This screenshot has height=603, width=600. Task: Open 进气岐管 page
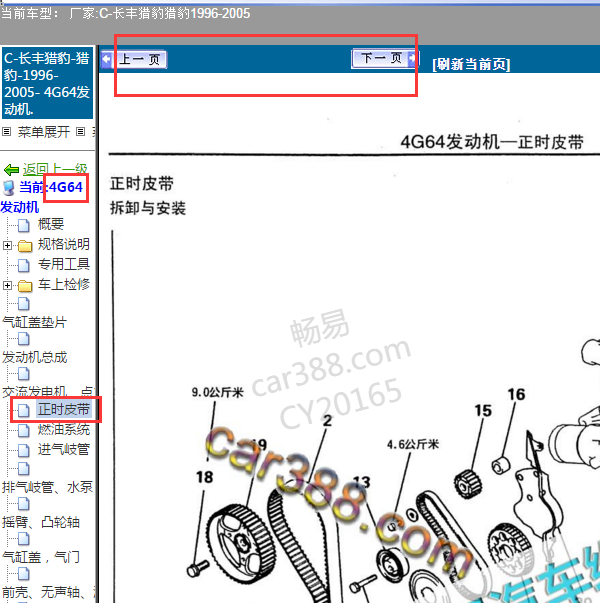tap(63, 449)
